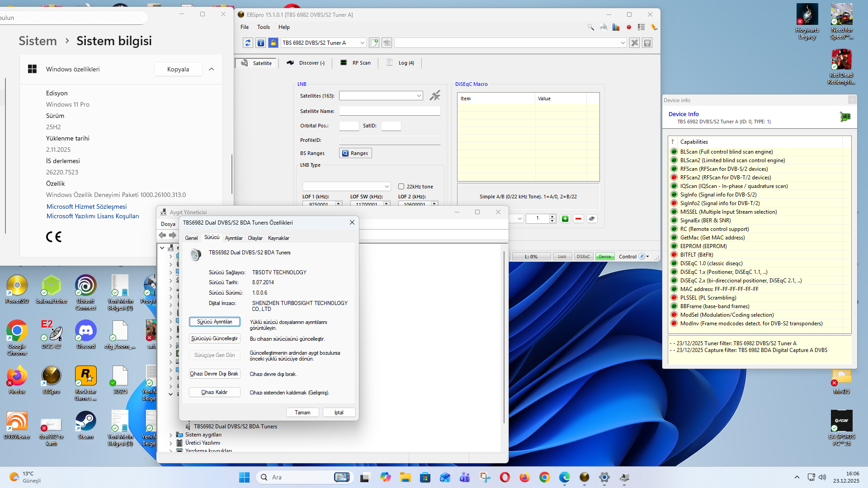This screenshot has height=488, width=868.
Task: Click the satellite edit icon next to Satellites dropdown
Action: click(x=435, y=95)
